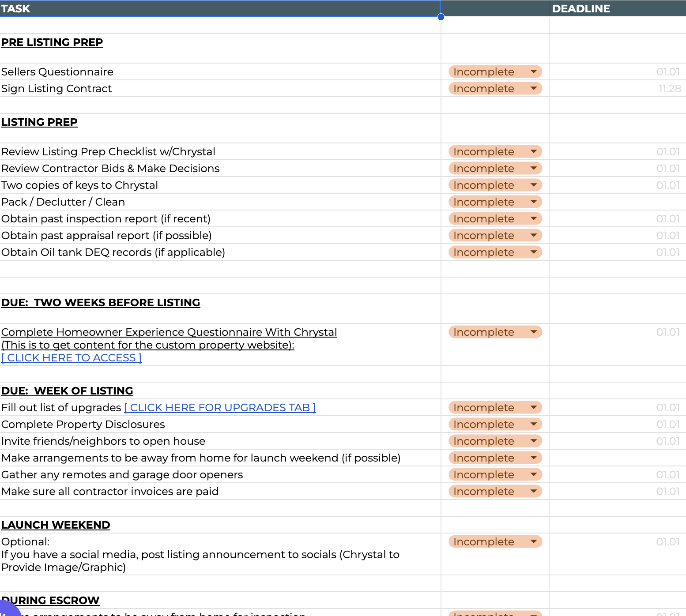Viewport: 686px width, 616px height.
Task: Select deadline cell for Sellers Questionnaire
Action: [618, 71]
